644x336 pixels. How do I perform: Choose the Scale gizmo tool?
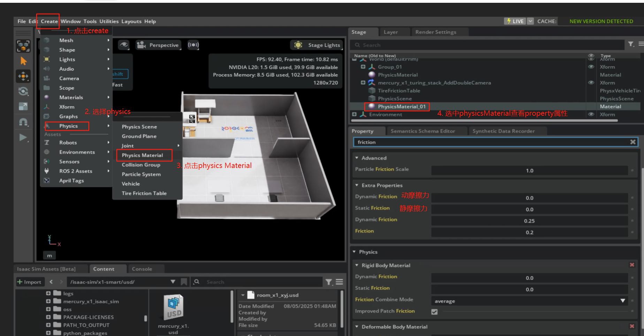23,106
